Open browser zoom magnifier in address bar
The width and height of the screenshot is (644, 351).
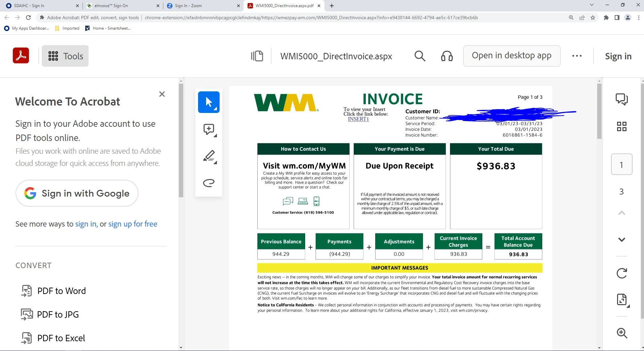click(571, 18)
